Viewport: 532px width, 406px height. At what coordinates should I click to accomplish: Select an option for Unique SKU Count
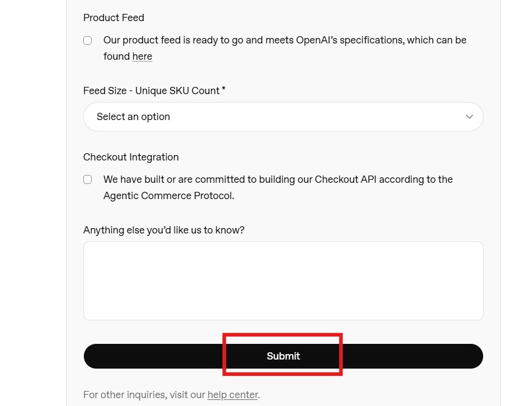[283, 116]
